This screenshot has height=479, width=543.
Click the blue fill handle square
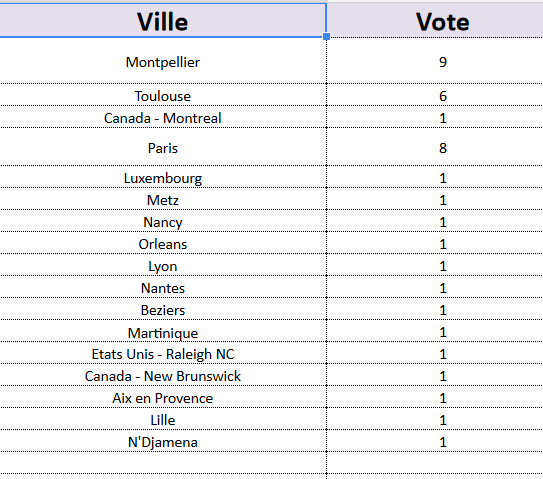326,36
